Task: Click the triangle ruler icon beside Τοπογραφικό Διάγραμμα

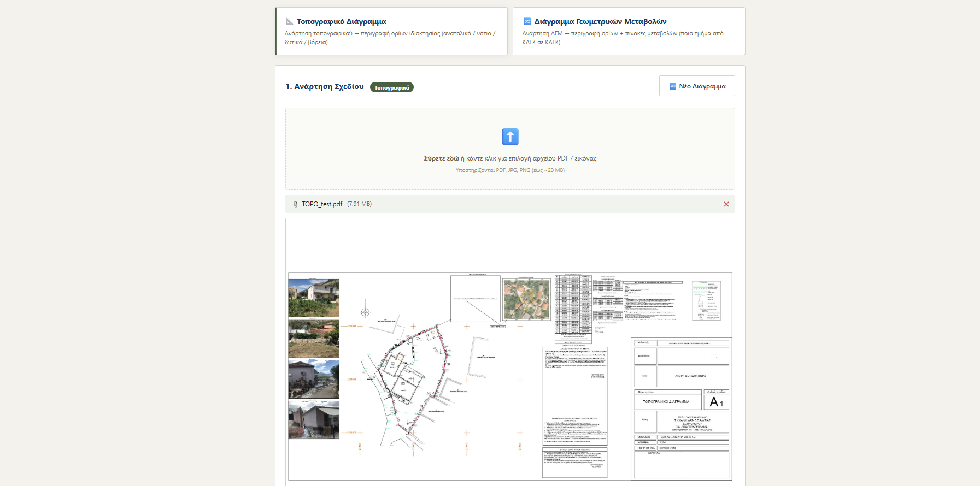Action: 289,22
